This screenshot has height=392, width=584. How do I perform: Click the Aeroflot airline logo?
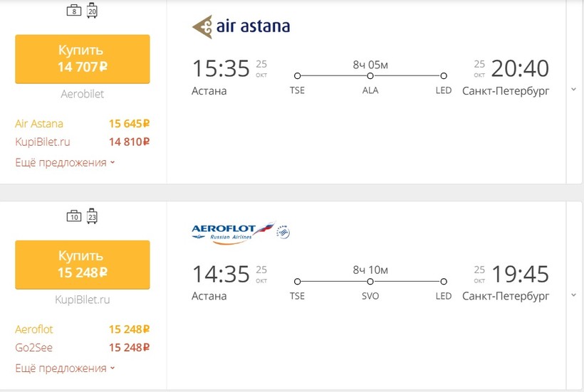241,233
